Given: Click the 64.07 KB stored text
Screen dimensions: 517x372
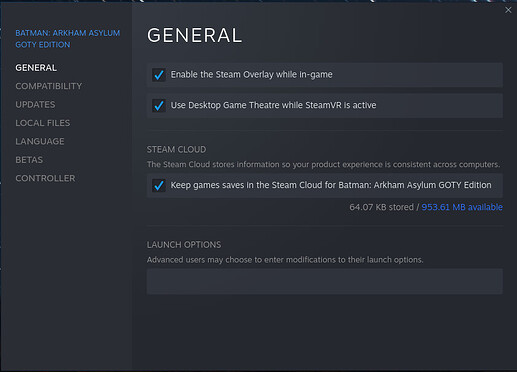Looking at the screenshot, I should click(x=381, y=207).
